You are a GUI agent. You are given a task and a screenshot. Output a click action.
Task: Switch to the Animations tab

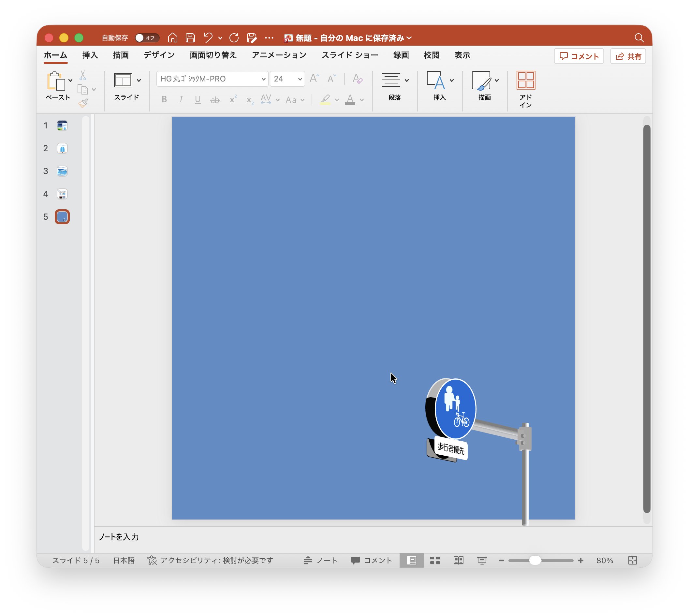(x=279, y=55)
